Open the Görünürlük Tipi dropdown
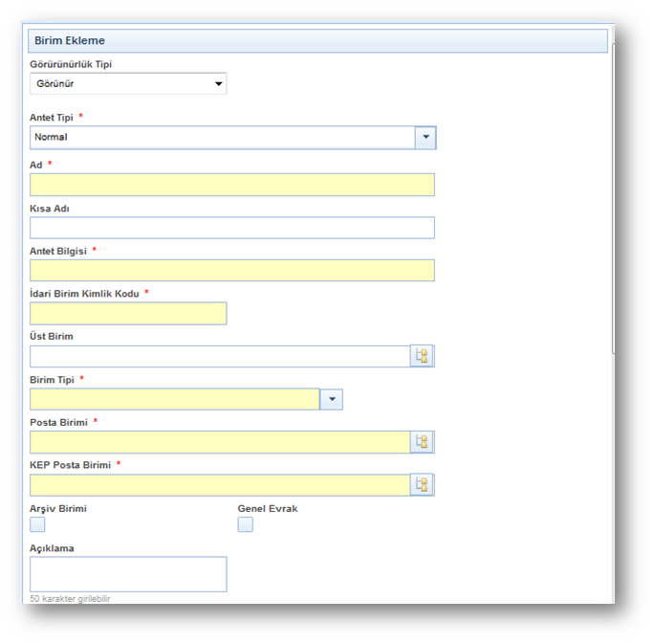This screenshot has width=655, height=644. coord(128,84)
